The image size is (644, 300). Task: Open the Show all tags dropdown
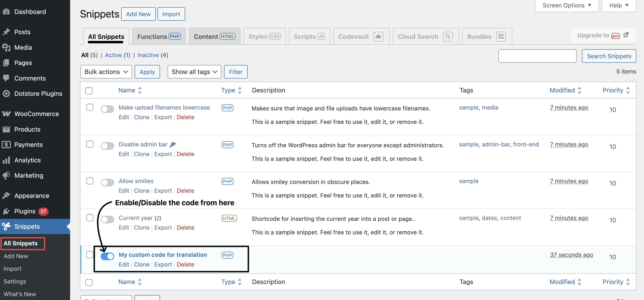point(194,72)
